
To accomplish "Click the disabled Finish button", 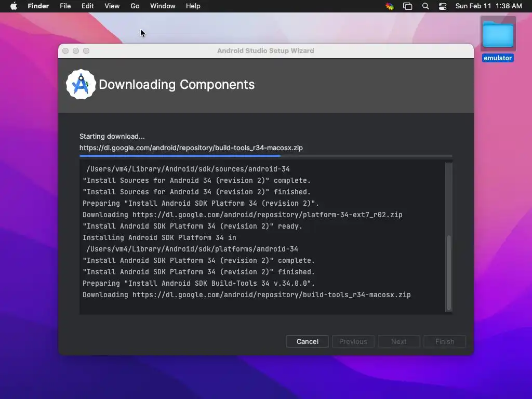I will (445, 341).
